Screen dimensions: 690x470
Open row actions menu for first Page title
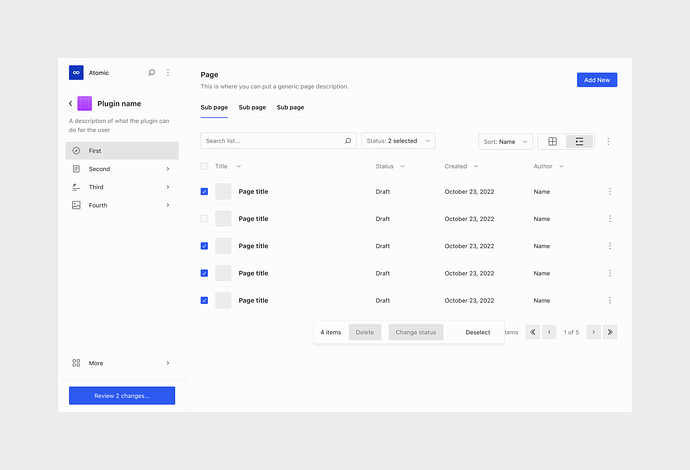[x=610, y=191]
